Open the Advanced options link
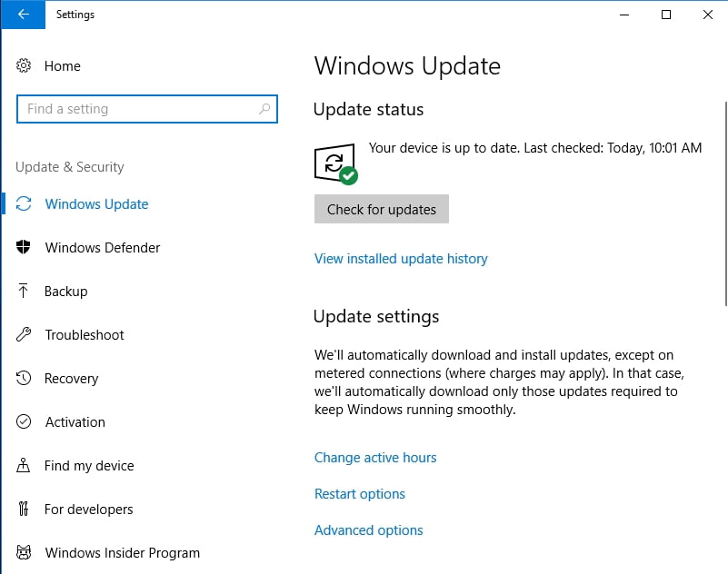 (x=369, y=529)
